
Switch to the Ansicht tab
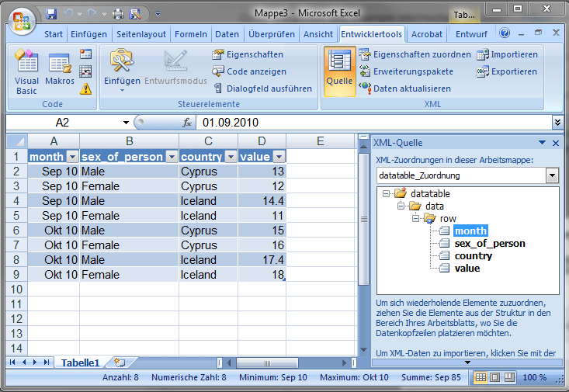coord(318,34)
